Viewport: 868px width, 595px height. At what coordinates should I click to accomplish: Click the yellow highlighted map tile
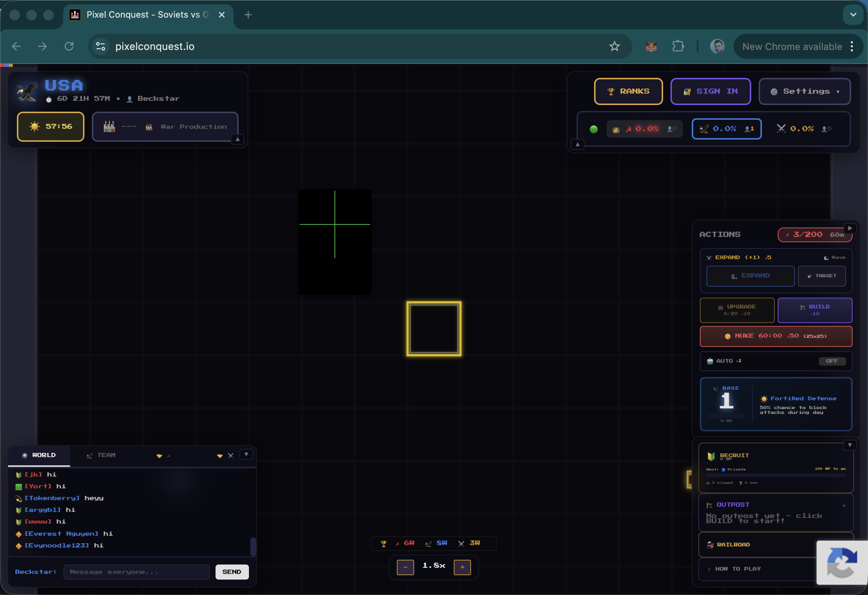434,329
